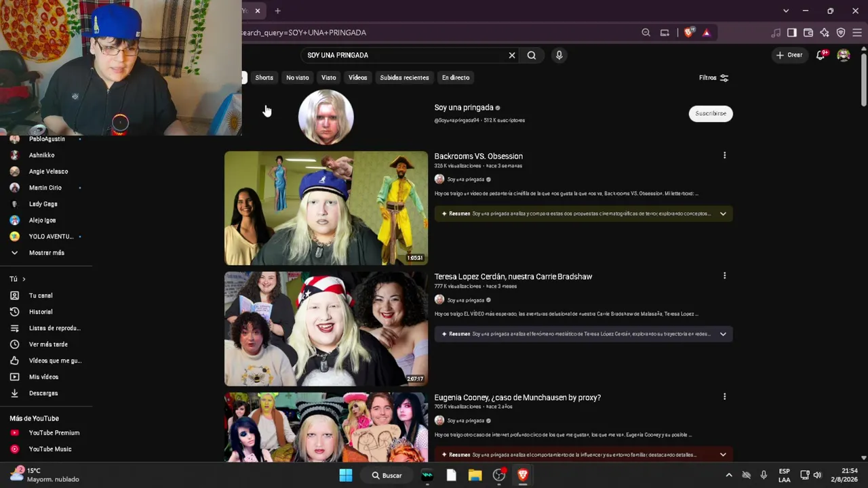Select the En directo filter chip
Screen dimensions: 868x488
[456, 78]
